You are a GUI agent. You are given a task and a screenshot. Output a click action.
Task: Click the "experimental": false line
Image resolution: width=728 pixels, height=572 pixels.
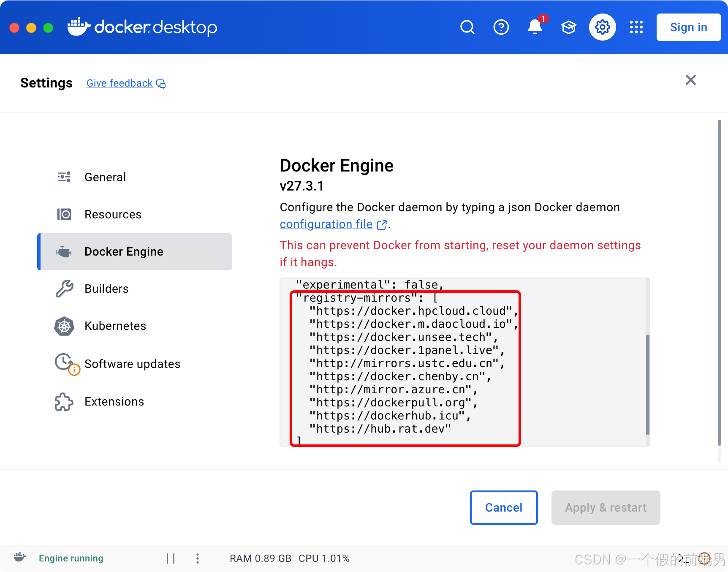point(369,285)
